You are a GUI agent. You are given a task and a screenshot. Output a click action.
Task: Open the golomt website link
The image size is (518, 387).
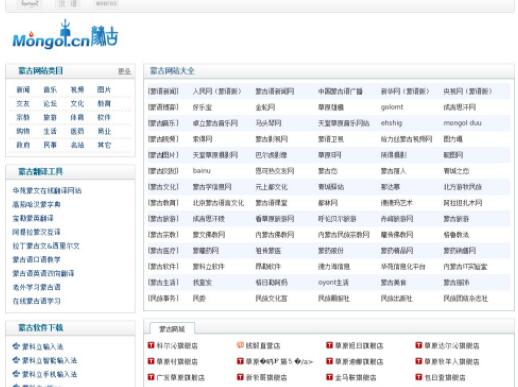(x=392, y=107)
